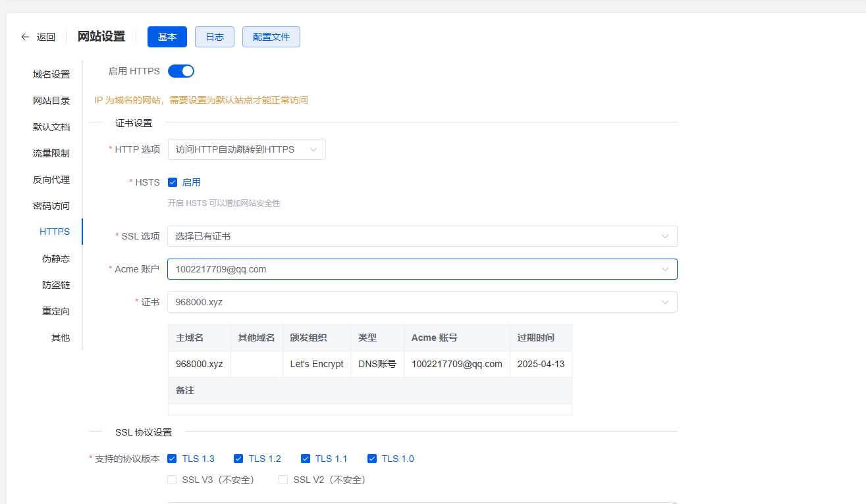866x504 pixels.
Task: Click the 类型 column header
Action: pos(377,338)
